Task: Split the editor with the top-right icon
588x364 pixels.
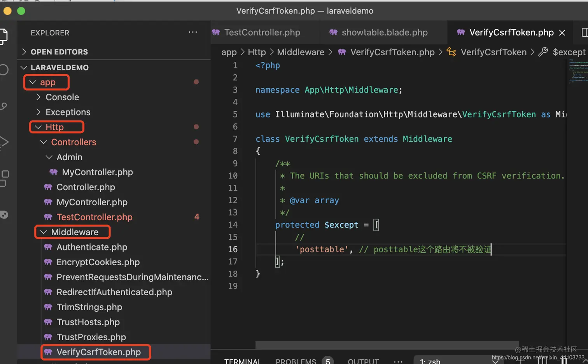Action: tap(584, 32)
